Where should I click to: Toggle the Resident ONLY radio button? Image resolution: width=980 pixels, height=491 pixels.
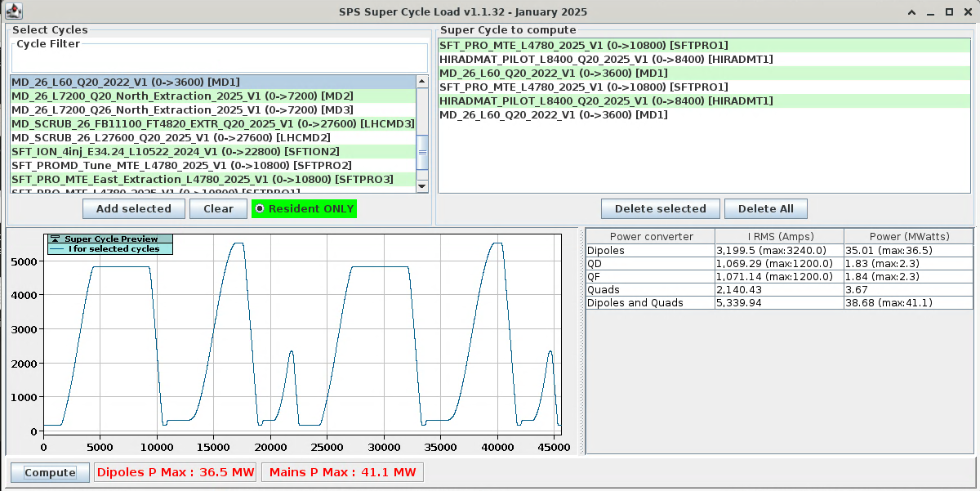click(261, 209)
